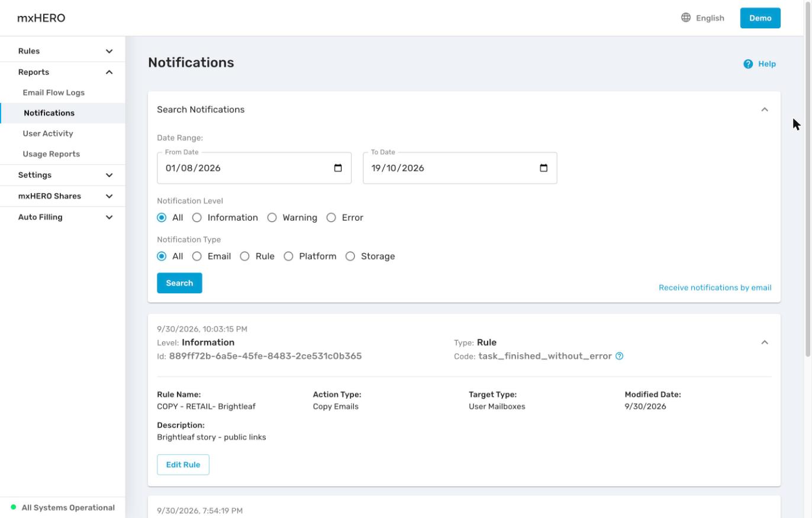Click the blue Search button
This screenshot has width=812, height=518.
tap(179, 283)
